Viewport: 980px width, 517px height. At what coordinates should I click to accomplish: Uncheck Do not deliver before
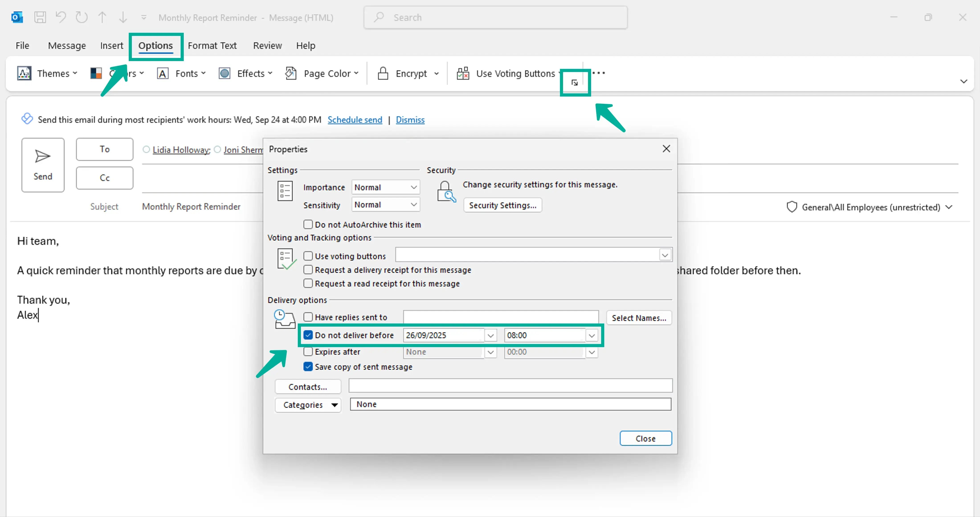[308, 335]
